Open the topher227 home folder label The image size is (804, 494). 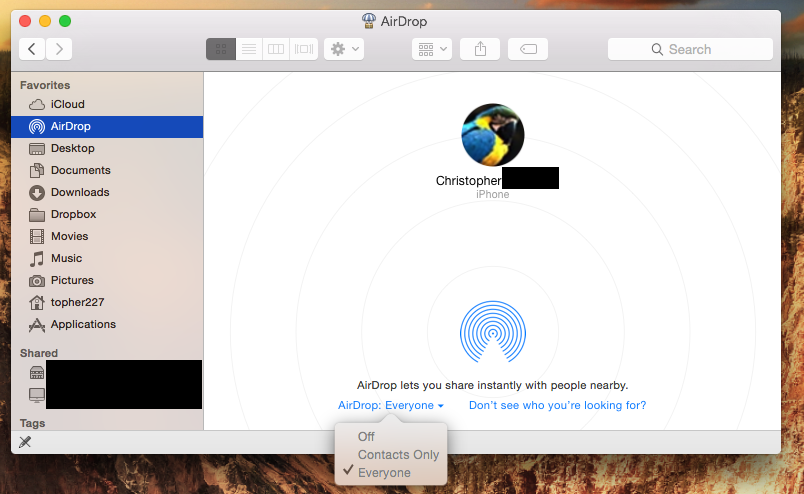[x=77, y=302]
